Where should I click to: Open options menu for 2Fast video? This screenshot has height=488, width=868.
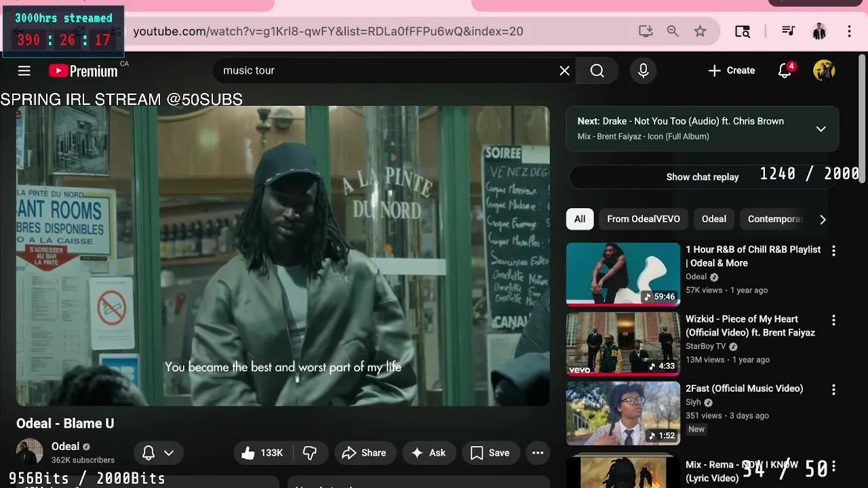click(833, 390)
